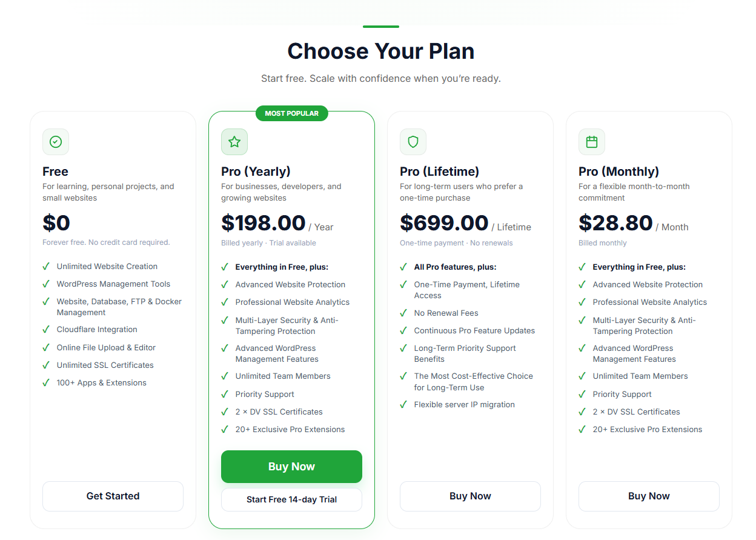Click the star icon on Pro (Yearly) card
Image resolution: width=756 pixels, height=540 pixels.
pyautogui.click(x=234, y=142)
